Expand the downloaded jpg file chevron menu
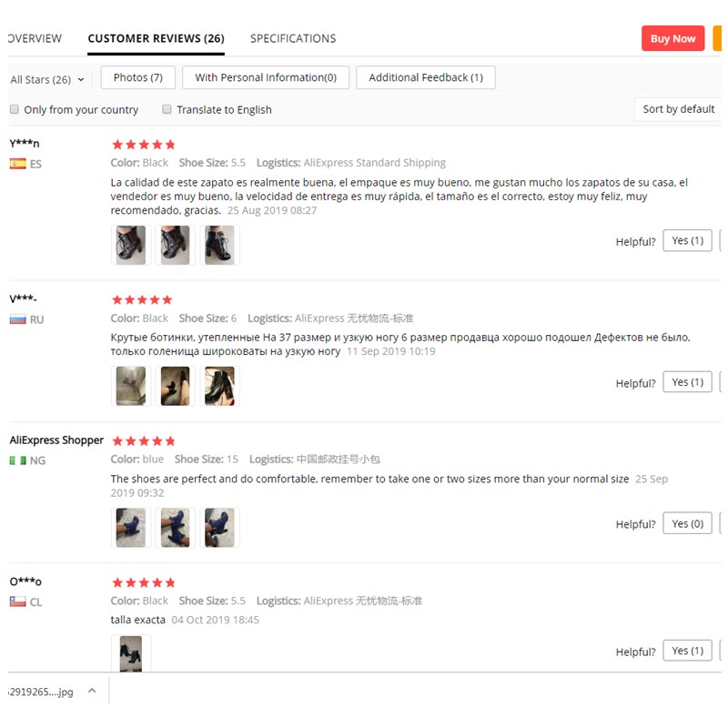The height and width of the screenshot is (728, 728). tap(92, 691)
